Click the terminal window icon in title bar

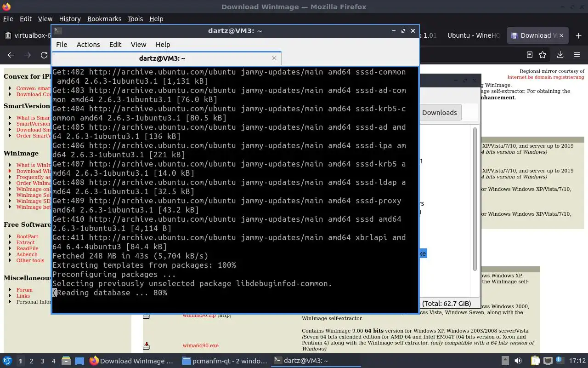(x=58, y=31)
